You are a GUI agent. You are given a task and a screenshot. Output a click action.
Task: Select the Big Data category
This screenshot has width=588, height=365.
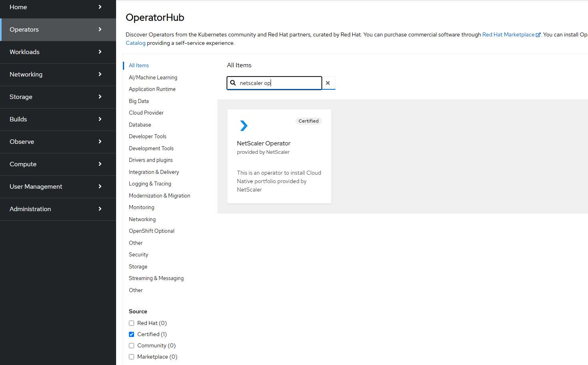pos(139,101)
